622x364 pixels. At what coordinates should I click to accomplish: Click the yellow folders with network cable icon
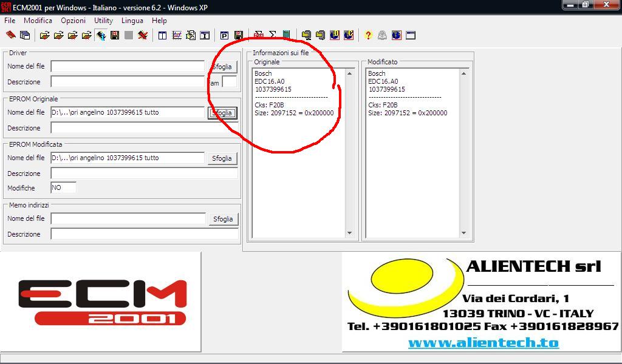(x=306, y=35)
